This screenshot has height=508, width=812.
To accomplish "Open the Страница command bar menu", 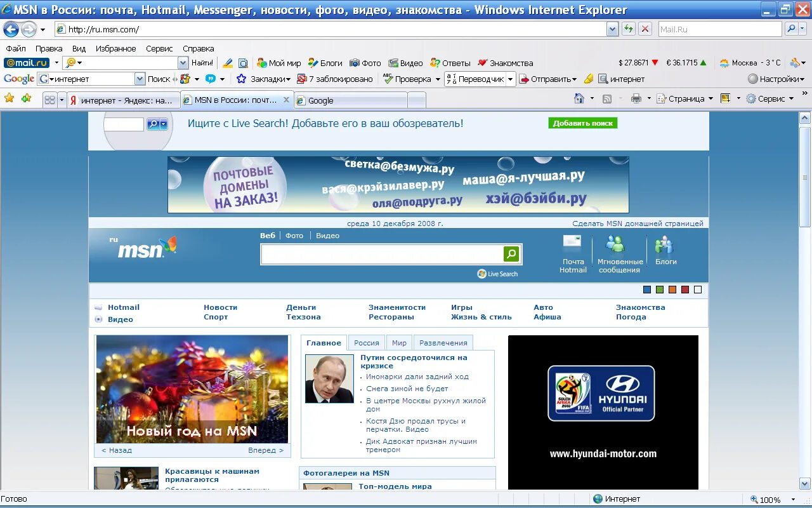I will point(685,98).
